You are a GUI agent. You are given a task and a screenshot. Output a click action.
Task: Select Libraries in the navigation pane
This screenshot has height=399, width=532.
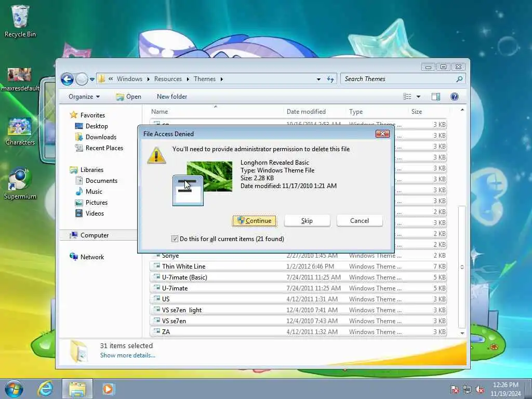87,170
